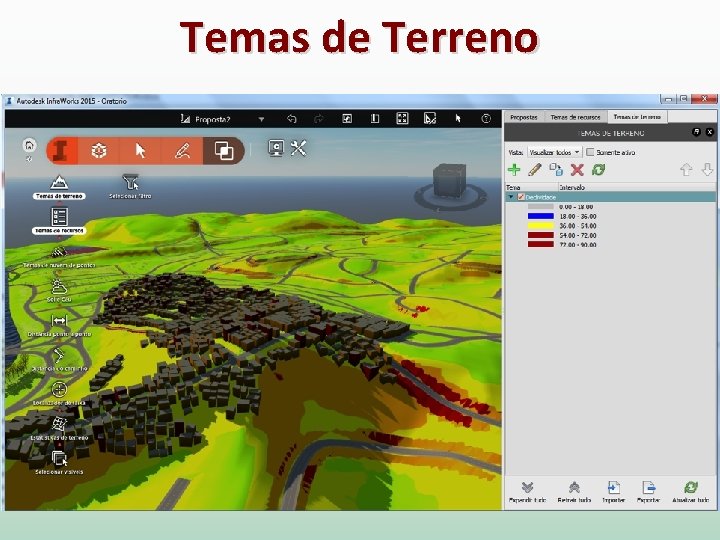Open Temas de terreno mountain icon

(59, 183)
